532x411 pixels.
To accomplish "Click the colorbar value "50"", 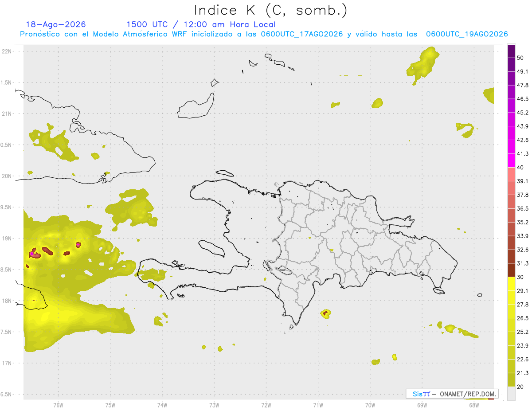I will 521,58.
